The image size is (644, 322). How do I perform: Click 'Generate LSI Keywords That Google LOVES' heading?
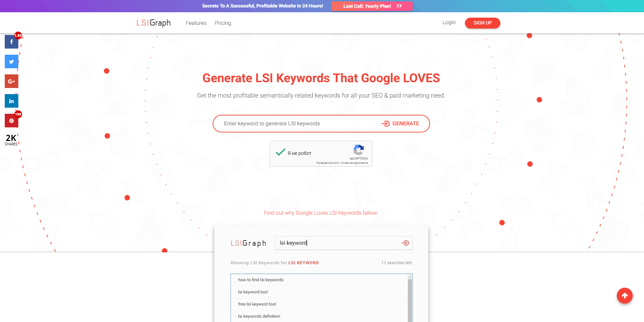321,78
